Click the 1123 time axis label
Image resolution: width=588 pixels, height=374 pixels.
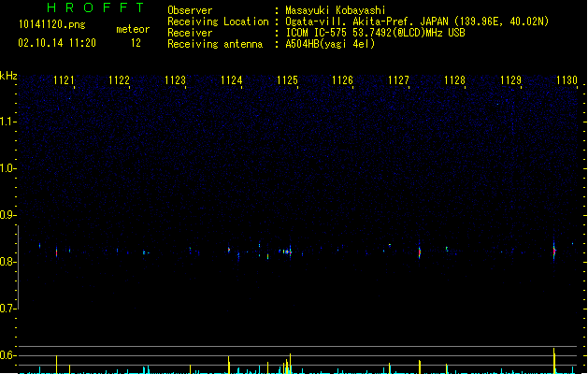coord(175,80)
